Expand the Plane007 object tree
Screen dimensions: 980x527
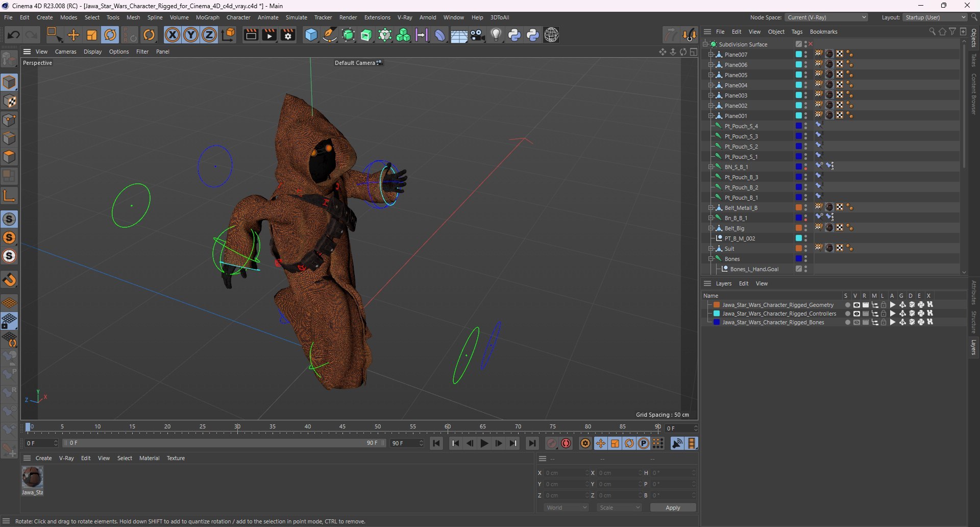(710, 55)
